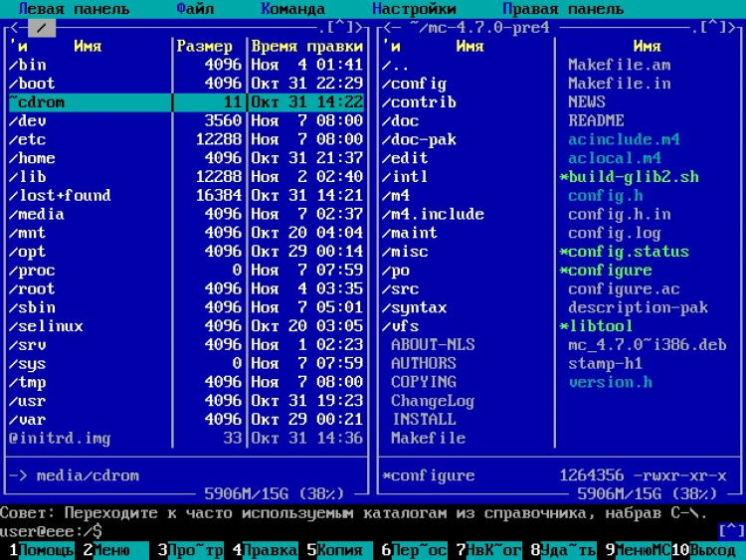Open the Настройки menu
The width and height of the screenshot is (746, 560).
pos(414,9)
